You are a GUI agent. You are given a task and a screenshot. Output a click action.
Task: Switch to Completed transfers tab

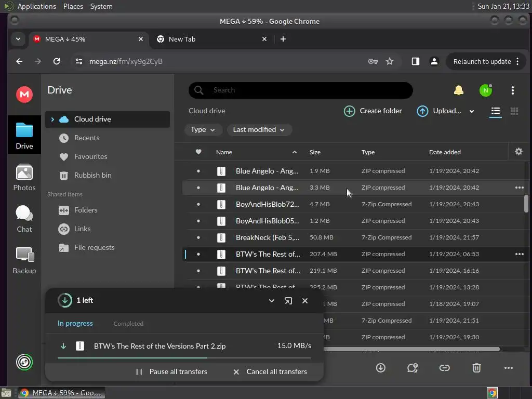(128, 324)
